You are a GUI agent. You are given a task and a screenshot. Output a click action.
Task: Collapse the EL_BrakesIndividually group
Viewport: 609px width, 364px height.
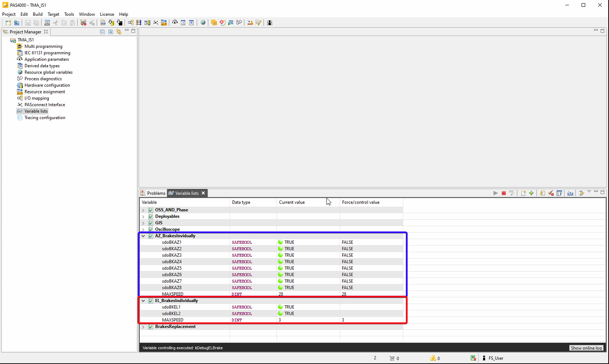(x=143, y=301)
